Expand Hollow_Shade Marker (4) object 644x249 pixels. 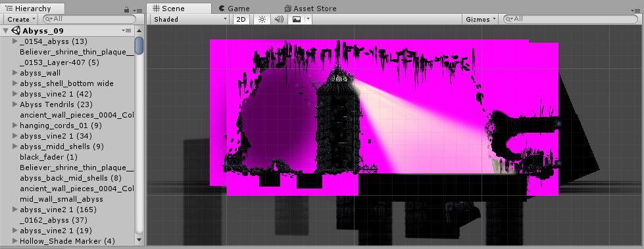(14, 241)
